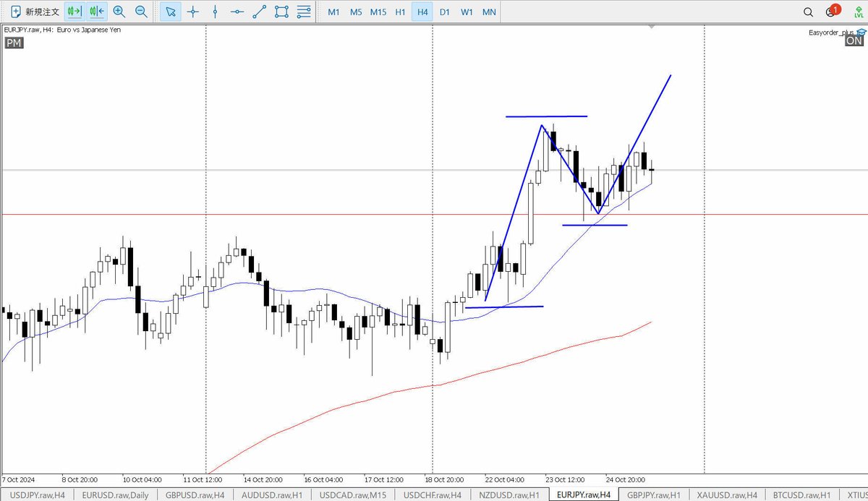
Task: Switch chart to D1 timeframe
Action: [x=445, y=12]
